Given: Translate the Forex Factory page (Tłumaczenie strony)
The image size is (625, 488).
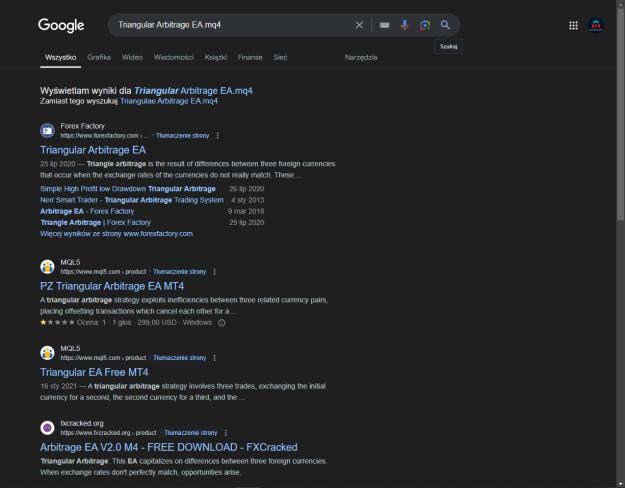Looking at the screenshot, I should pos(183,136).
